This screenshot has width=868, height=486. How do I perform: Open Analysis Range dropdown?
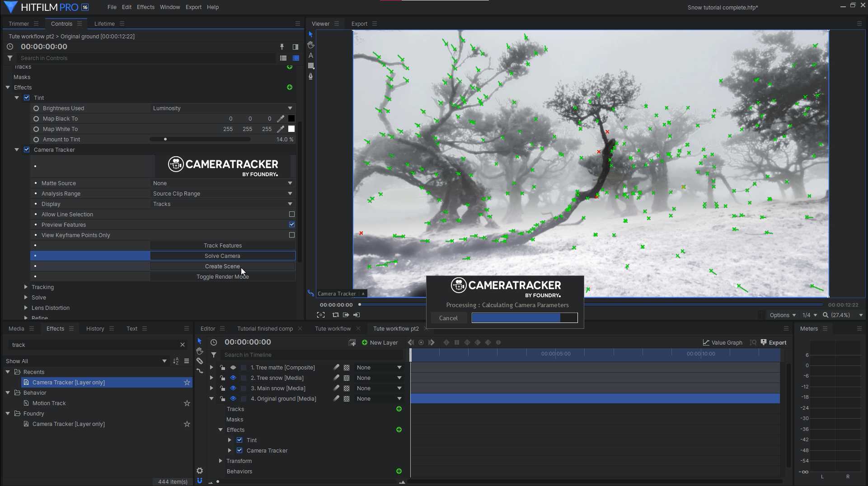(223, 194)
